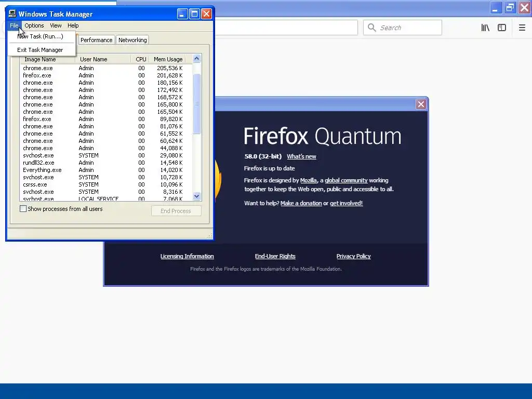Restore down the Firefox window
Screen dimensions: 532x399
[510, 7]
